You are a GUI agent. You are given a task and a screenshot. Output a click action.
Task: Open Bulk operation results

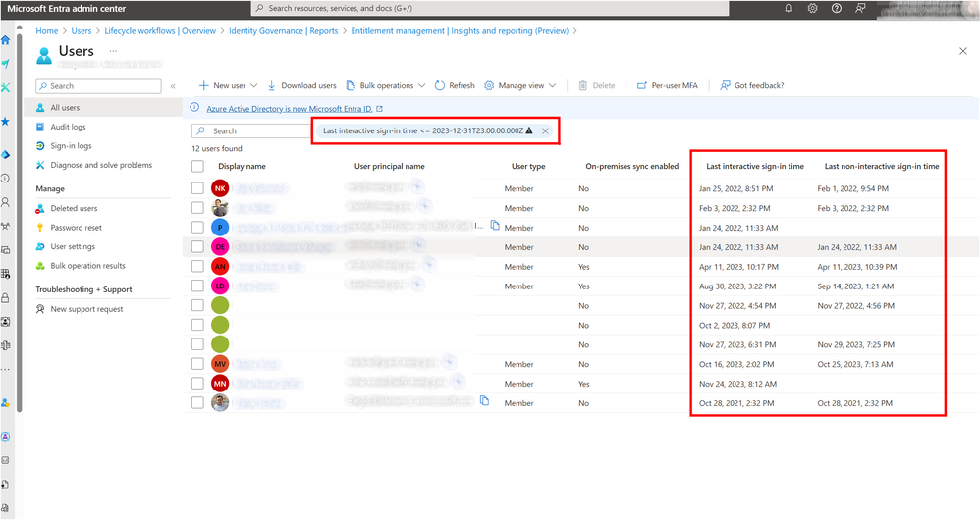coord(87,266)
